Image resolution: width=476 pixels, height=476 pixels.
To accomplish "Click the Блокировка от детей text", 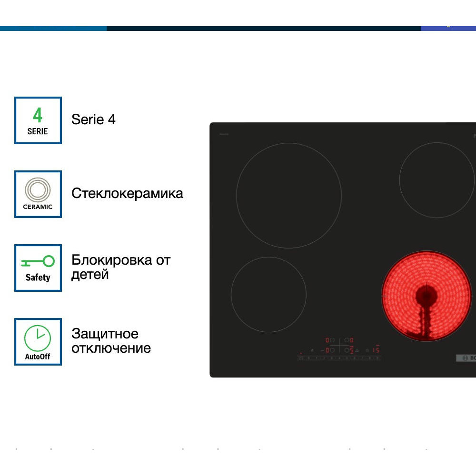I will [120, 267].
